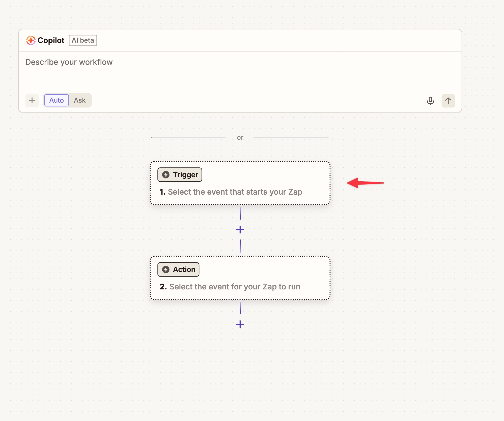Add step with plus below Action

240,324
